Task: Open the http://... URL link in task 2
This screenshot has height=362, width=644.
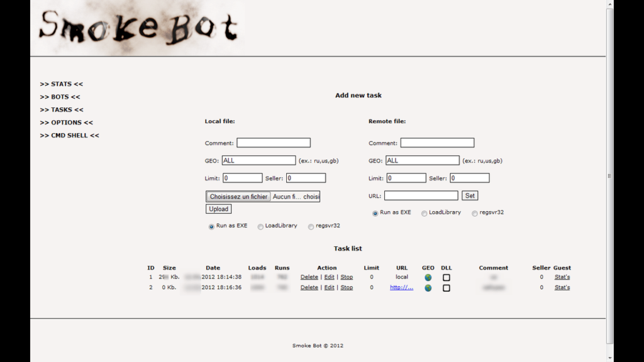Action: point(402,287)
